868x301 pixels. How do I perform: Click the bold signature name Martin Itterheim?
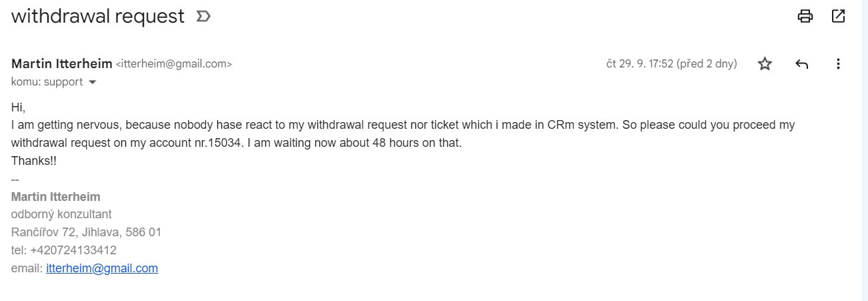coord(56,197)
